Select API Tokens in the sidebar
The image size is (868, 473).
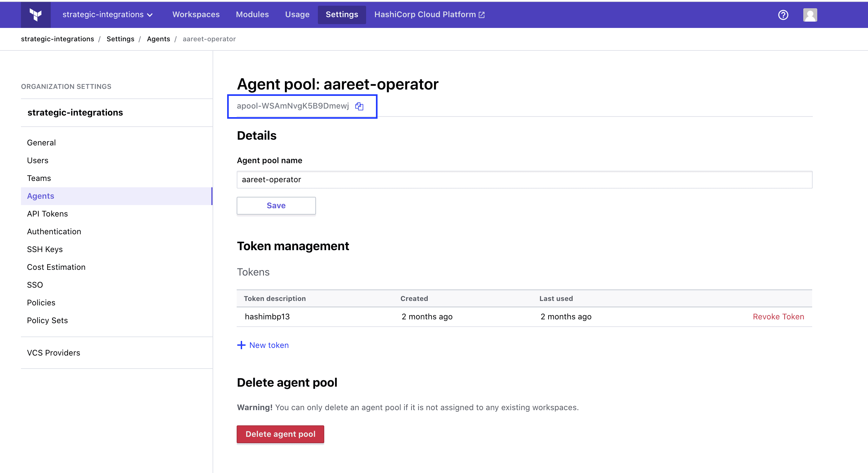[48, 214]
